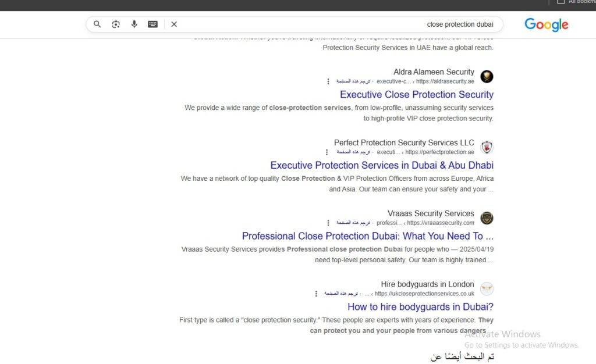This screenshot has width=596, height=364.
Task: Click the https://perfectprotection.ae URL text
Action: (440, 152)
